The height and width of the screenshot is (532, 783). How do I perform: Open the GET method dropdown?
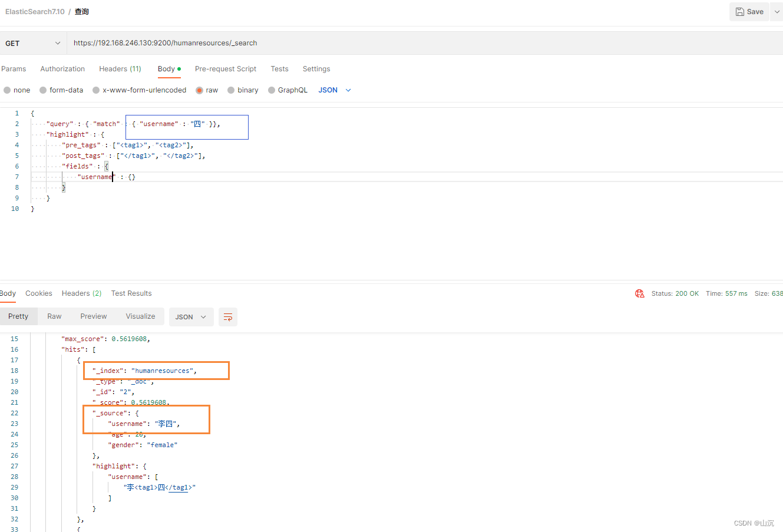click(33, 43)
